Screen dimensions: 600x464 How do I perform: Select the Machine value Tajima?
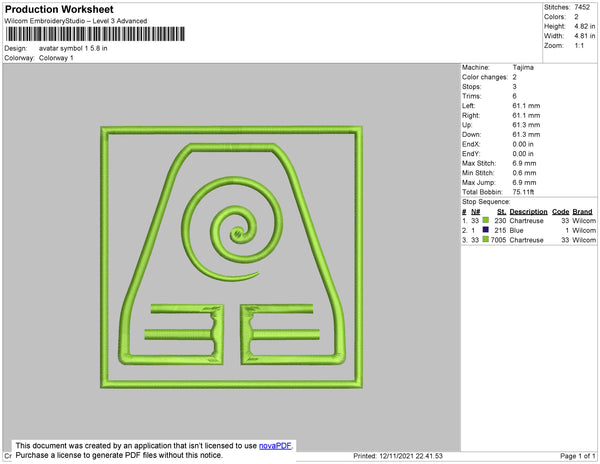(523, 67)
